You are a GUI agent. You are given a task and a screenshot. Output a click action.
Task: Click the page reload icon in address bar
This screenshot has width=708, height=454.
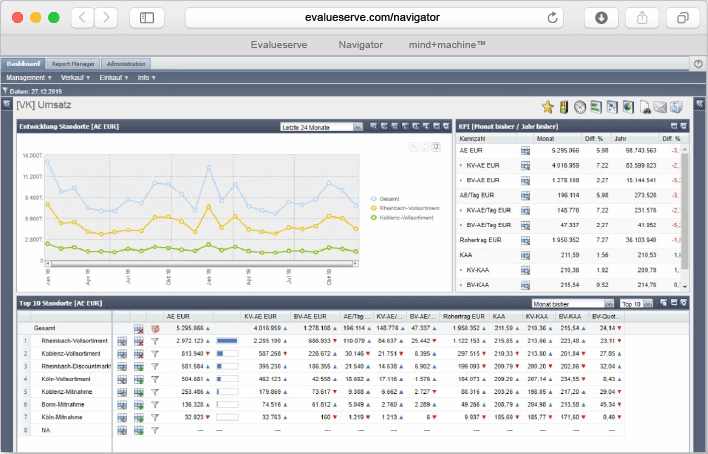pyautogui.click(x=552, y=18)
